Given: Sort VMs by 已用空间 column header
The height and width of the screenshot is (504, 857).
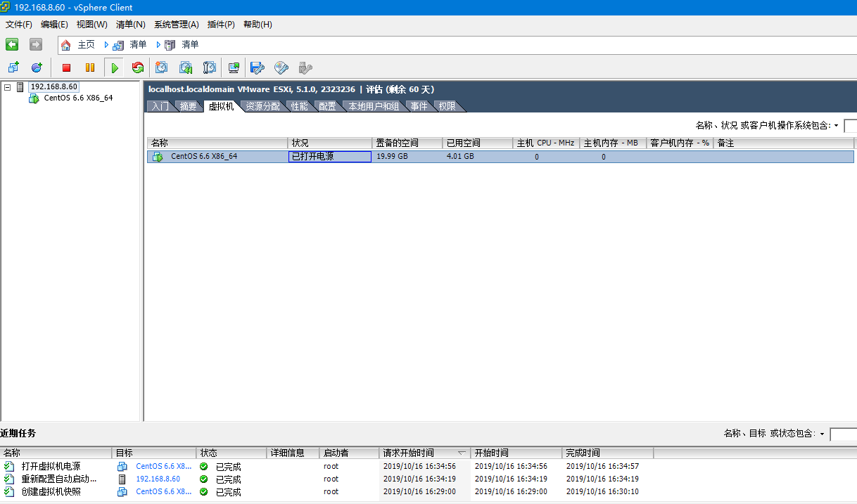Looking at the screenshot, I should pos(478,143).
